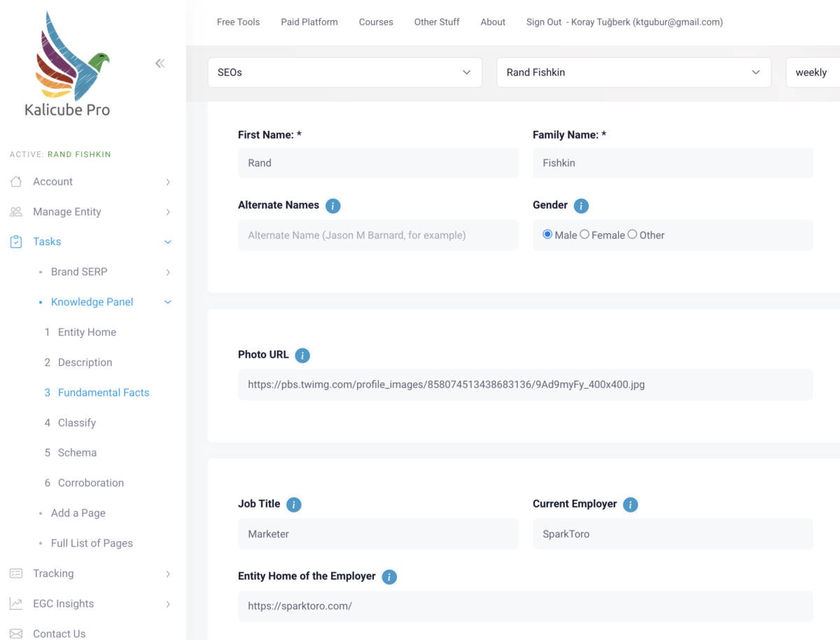The image size is (840, 640).
Task: Click the Account house icon
Action: coord(16,181)
